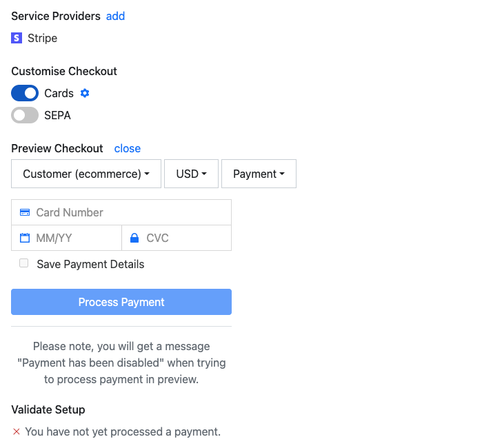Focus the Card Number input field
Image resolution: width=482 pixels, height=448 pixels.
[131, 212]
